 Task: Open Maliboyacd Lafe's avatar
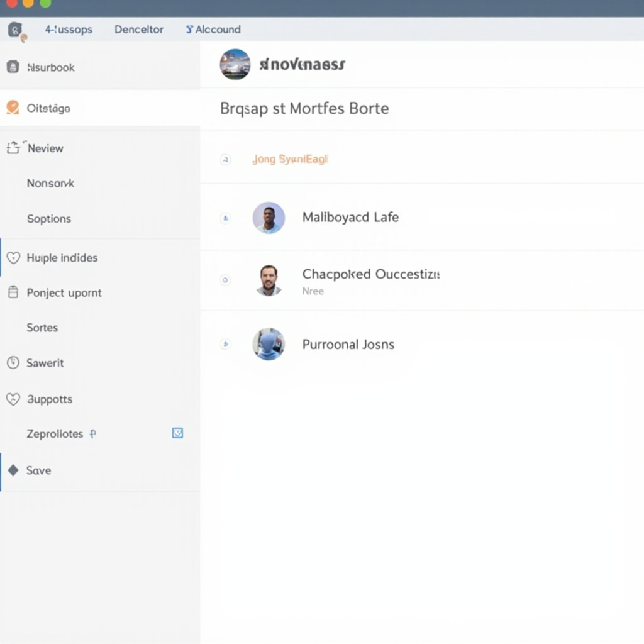click(x=269, y=218)
